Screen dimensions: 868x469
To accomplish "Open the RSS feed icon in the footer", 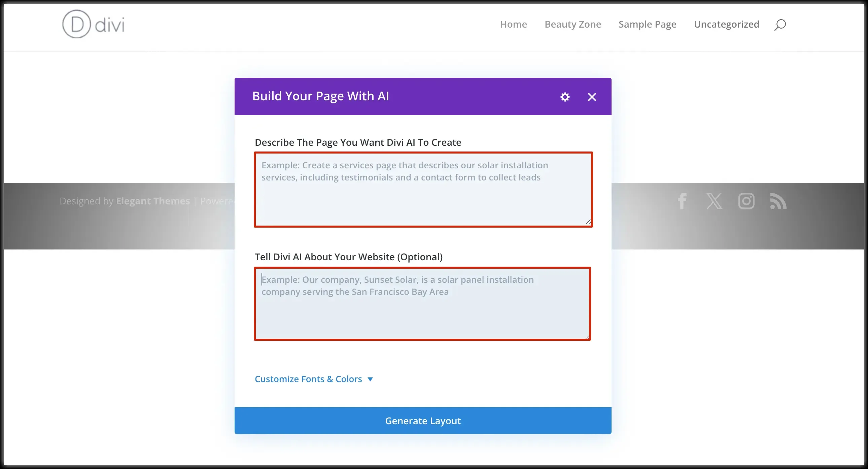I will point(778,201).
